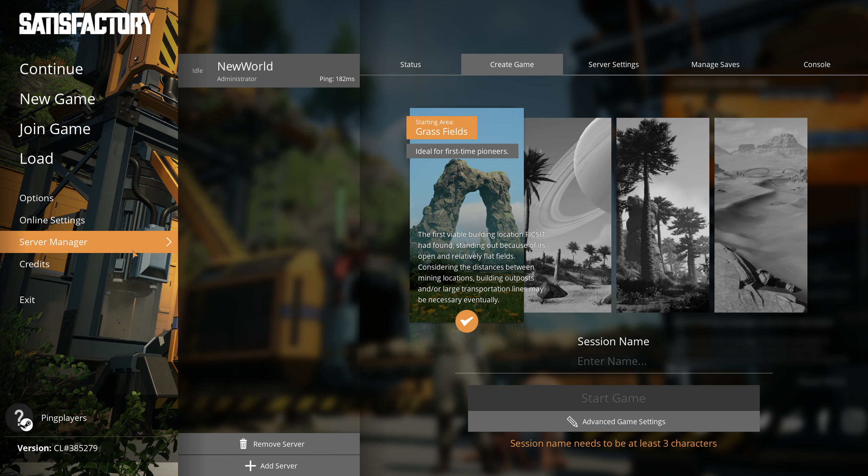
Task: Click the session name character warning text
Action: pyautogui.click(x=613, y=443)
